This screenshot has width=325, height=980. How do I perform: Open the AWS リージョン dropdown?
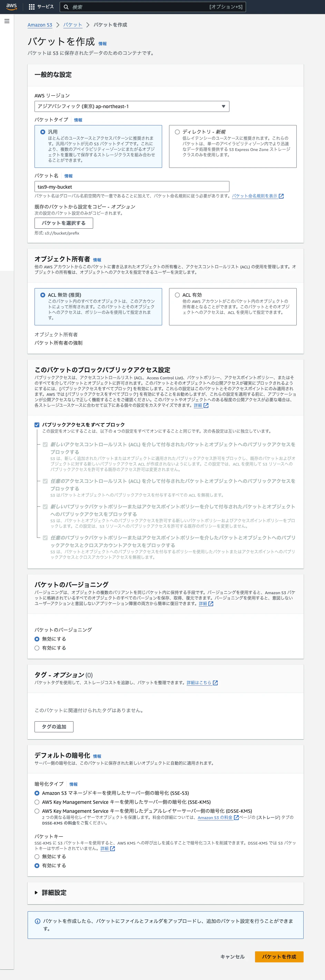click(132, 106)
